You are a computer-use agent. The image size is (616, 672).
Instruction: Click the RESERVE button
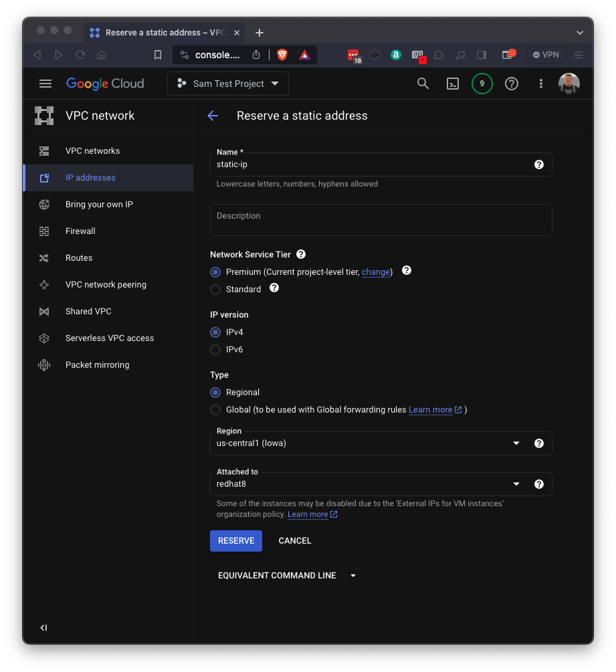236,541
